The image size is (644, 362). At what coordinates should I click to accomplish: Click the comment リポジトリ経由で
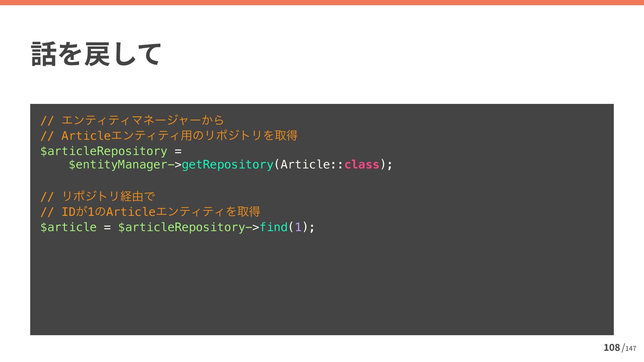coord(108,196)
